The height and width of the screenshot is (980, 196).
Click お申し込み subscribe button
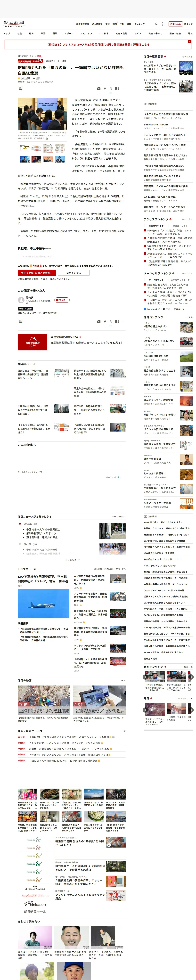(175, 24)
